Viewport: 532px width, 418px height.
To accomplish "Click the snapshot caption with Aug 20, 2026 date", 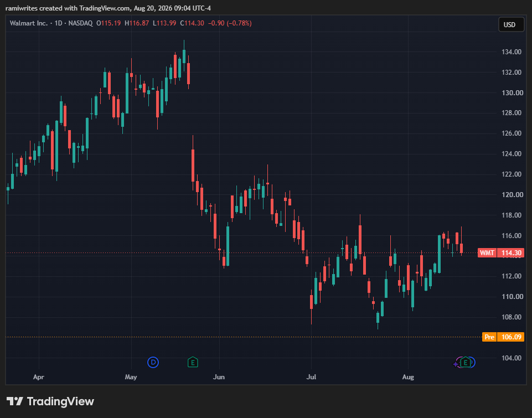I will tap(109, 8).
